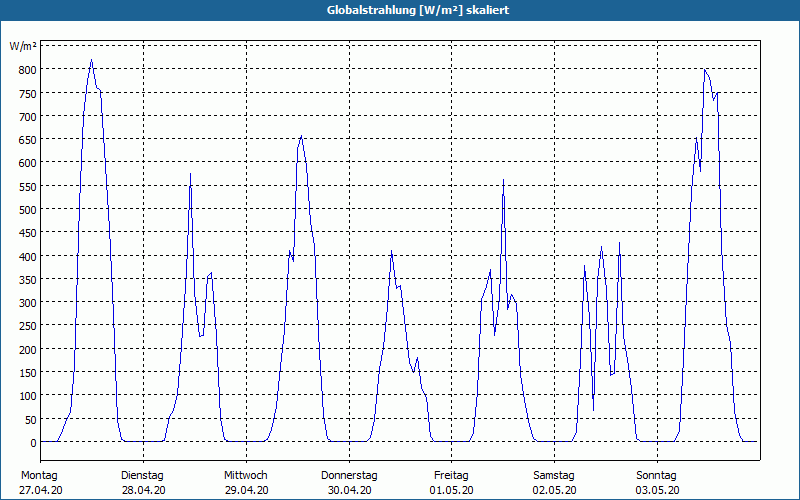The width and height of the screenshot is (800, 500).
Task: Click the 600 y-axis value
Action: [28, 163]
